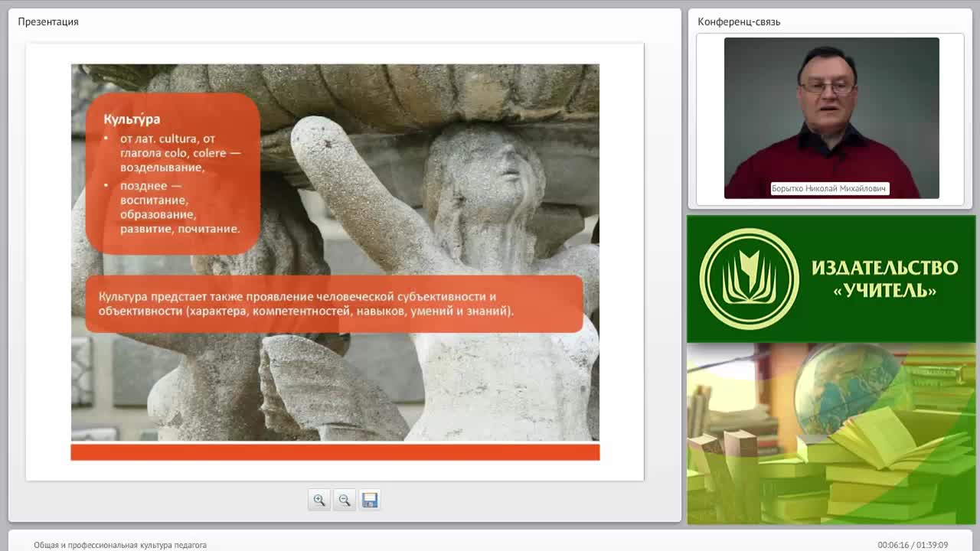Select the Культура heading on the slide
The height and width of the screenshot is (551, 980).
[x=132, y=119]
